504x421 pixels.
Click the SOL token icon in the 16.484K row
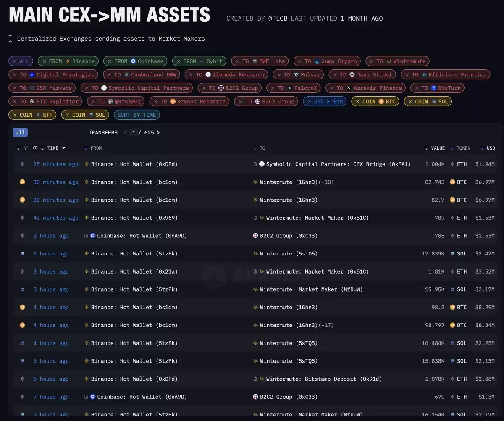pos(453,343)
